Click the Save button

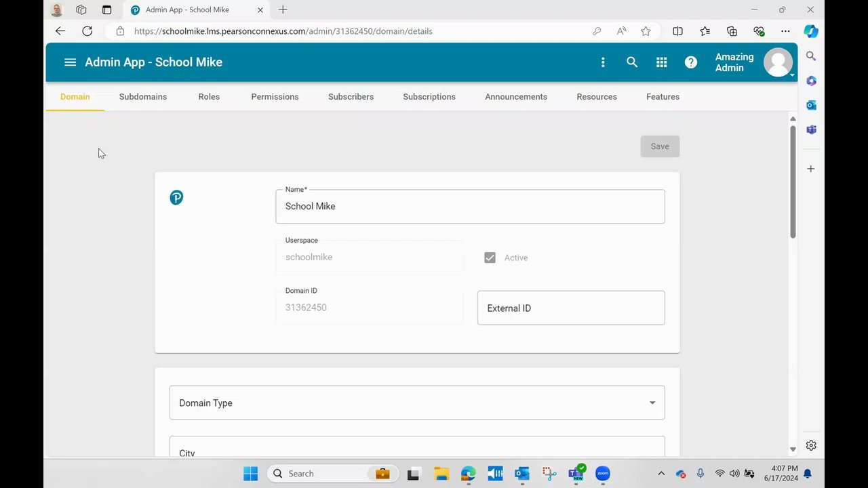pos(660,146)
